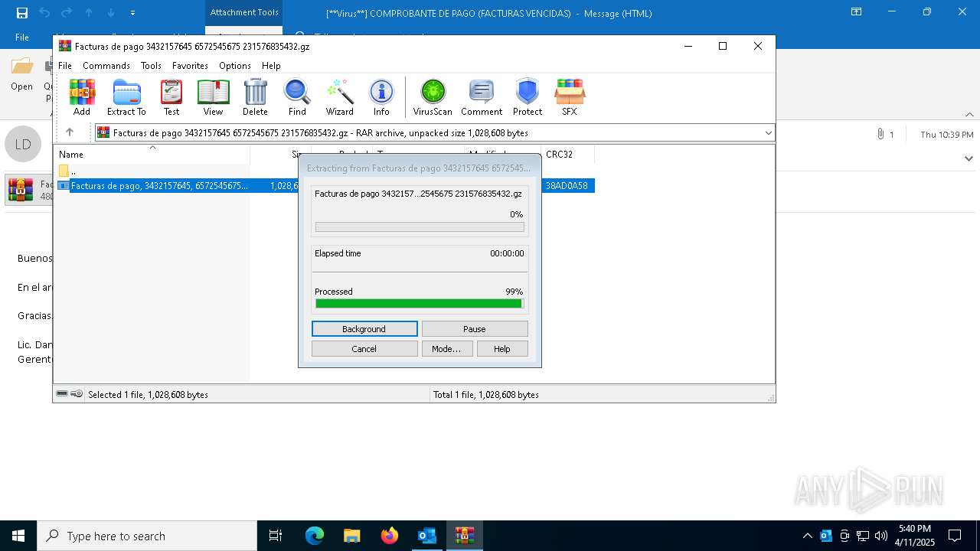Screen dimensions: 980x551
Task: Click the SFX toolbar icon
Action: [x=570, y=97]
